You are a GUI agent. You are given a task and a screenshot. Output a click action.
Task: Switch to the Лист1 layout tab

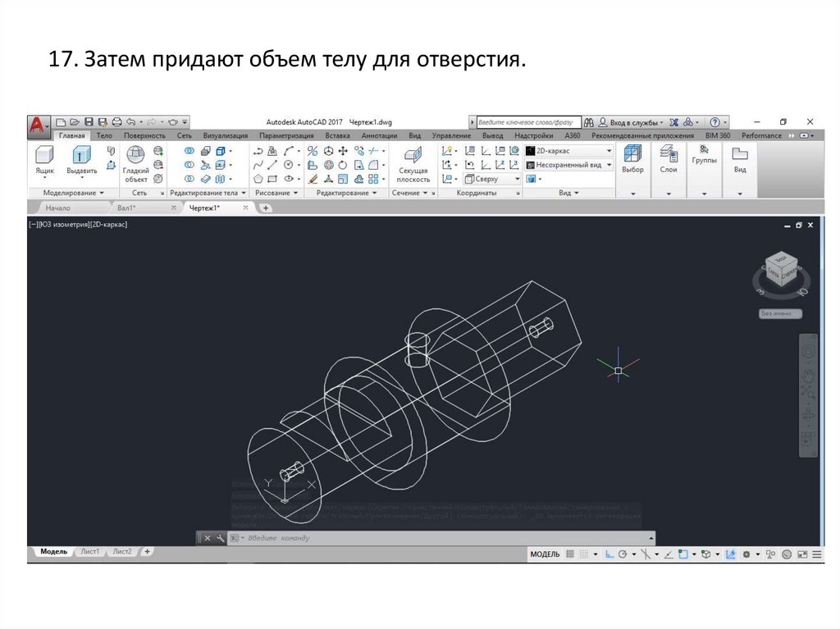pos(89,551)
